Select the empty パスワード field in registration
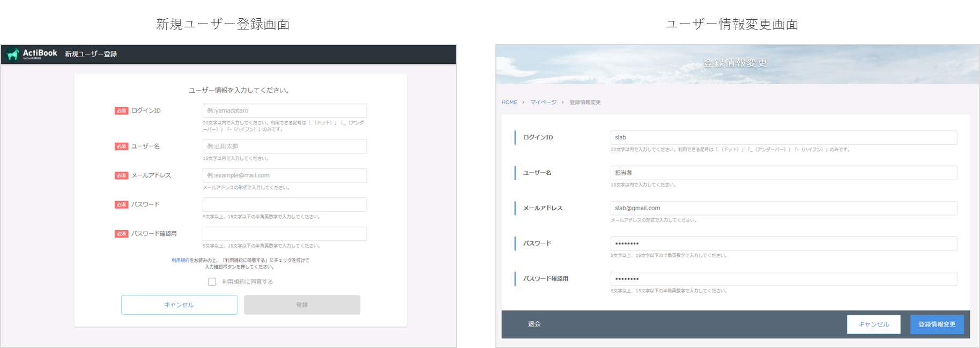Screen dimensions: 980x348 (285, 204)
